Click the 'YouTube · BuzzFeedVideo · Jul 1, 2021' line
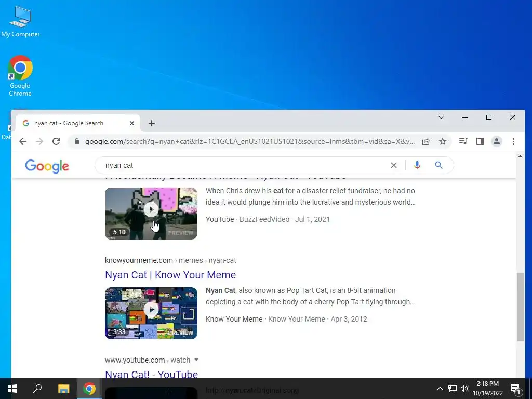Image resolution: width=532 pixels, height=399 pixels. (268, 219)
